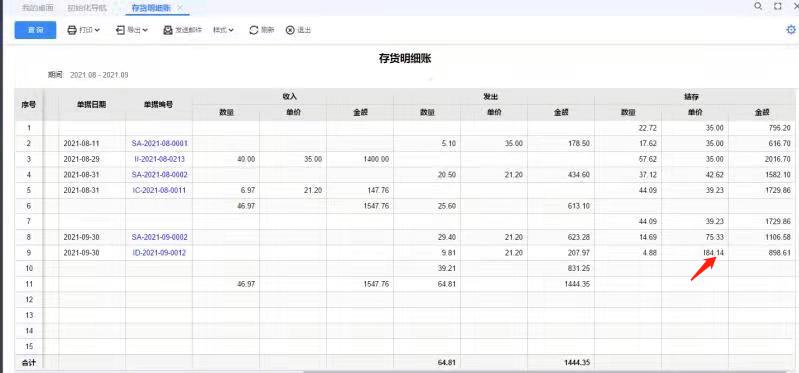Select row number 15 cell
This screenshot has height=373, width=799.
click(x=29, y=347)
